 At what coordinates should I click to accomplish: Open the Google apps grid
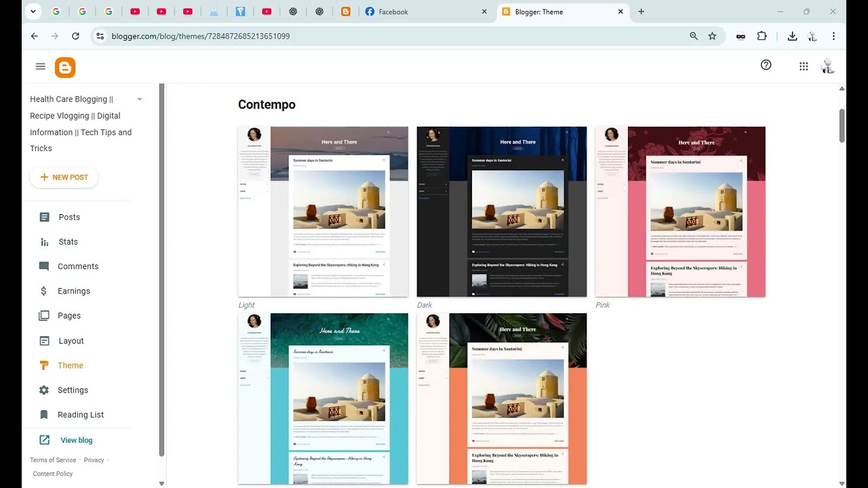(x=804, y=66)
